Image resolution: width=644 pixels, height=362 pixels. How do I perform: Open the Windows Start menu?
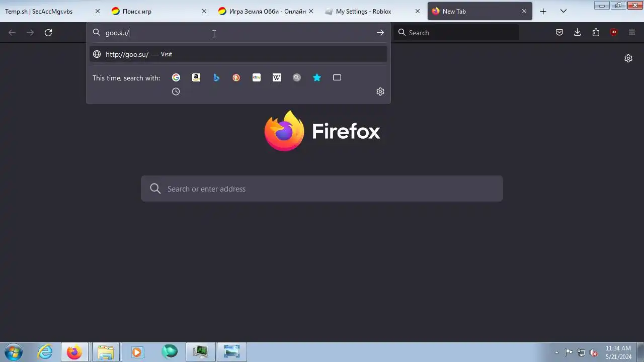[x=14, y=352]
